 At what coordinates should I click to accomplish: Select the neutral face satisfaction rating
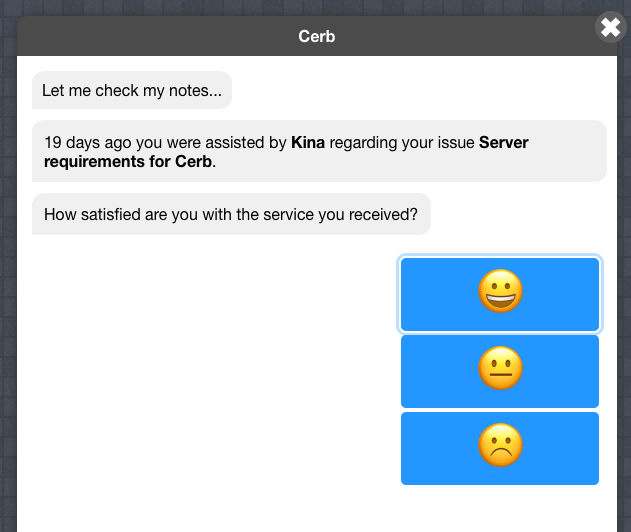click(x=500, y=371)
